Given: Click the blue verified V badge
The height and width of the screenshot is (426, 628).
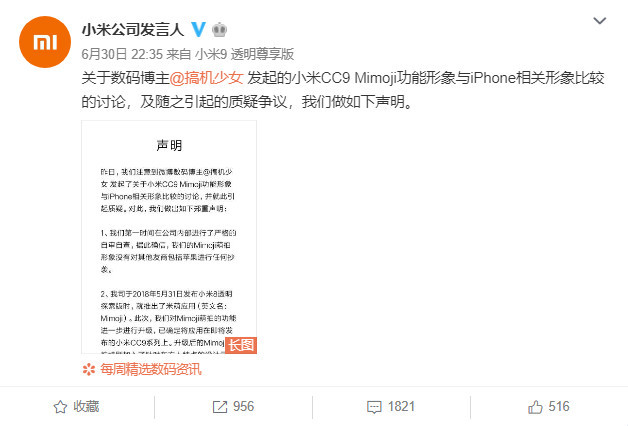Looking at the screenshot, I should [198, 29].
